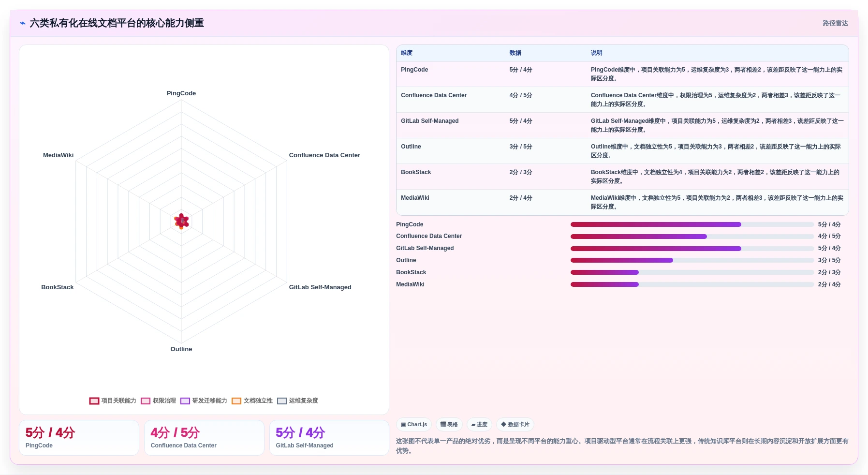
Task: Click the 2分 / 3分 value beside the BookStack bar
Action: [829, 272]
